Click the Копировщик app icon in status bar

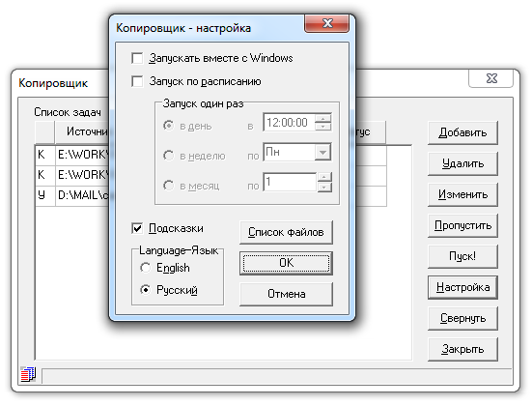pos(28,374)
